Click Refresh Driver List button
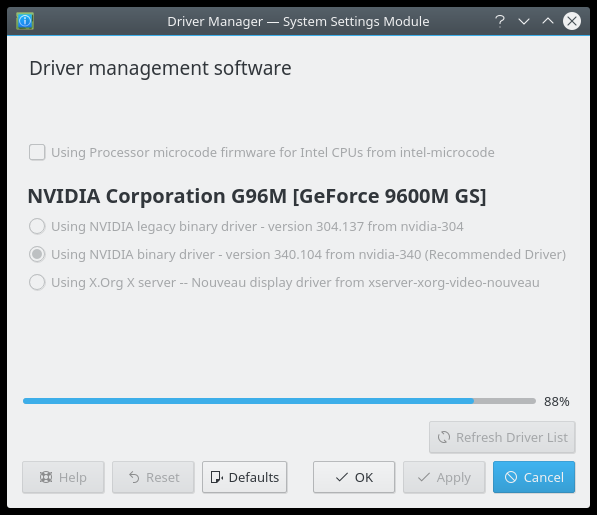 502,437
